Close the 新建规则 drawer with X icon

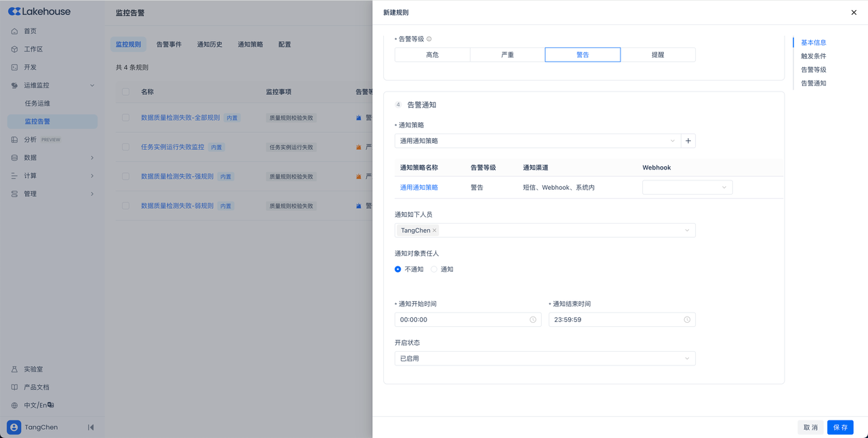click(x=854, y=12)
